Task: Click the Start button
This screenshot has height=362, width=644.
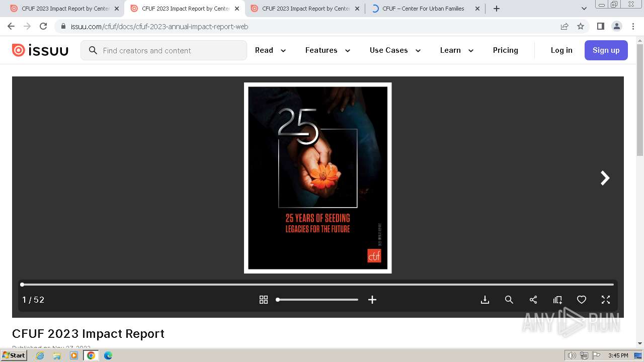Action: pos(14,355)
